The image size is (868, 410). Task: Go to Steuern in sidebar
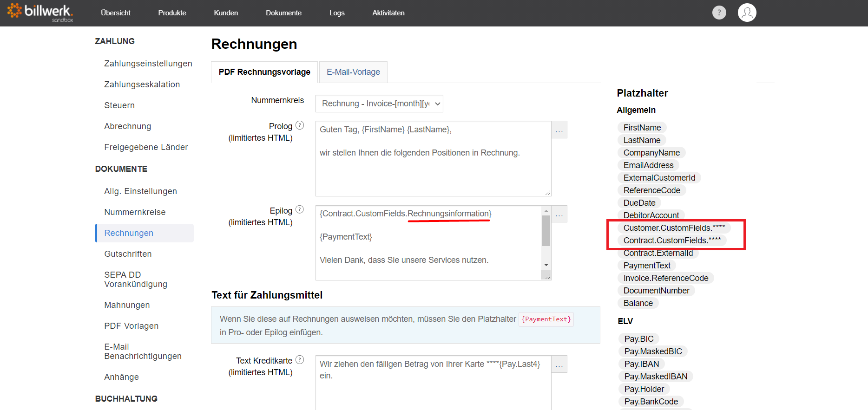pos(119,105)
